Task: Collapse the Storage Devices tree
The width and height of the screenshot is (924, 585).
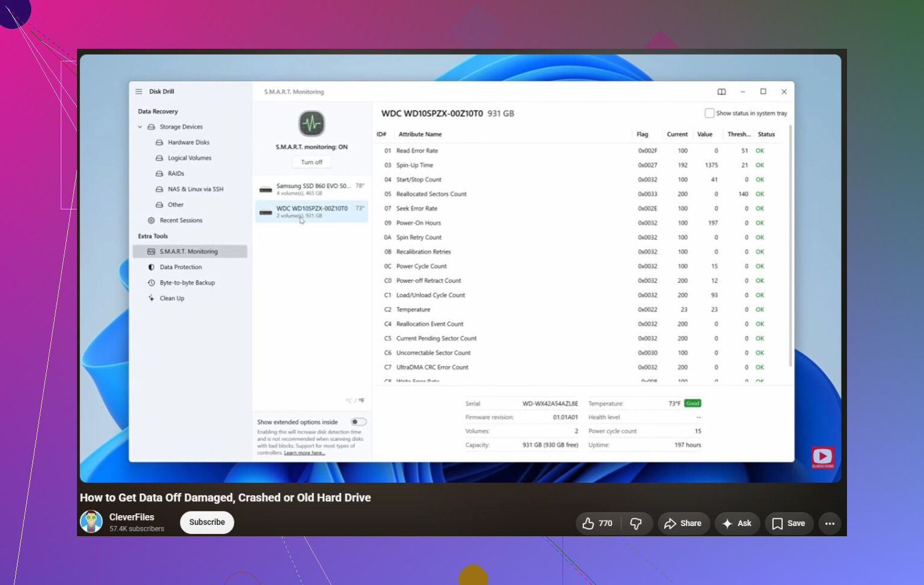Action: (x=140, y=127)
